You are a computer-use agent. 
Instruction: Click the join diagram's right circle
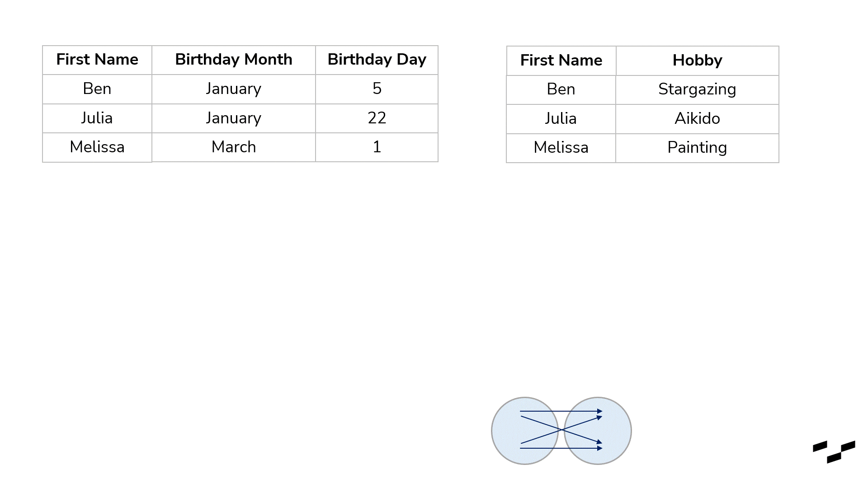coord(598,431)
